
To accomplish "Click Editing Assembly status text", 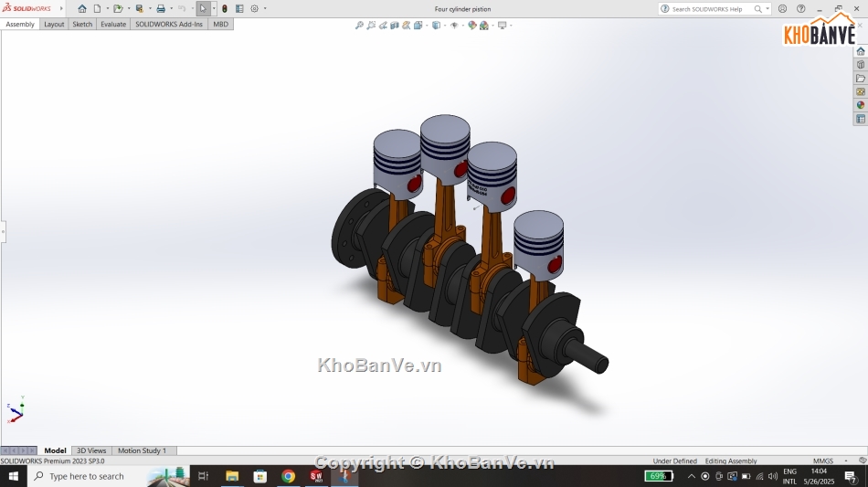I will 731,461.
